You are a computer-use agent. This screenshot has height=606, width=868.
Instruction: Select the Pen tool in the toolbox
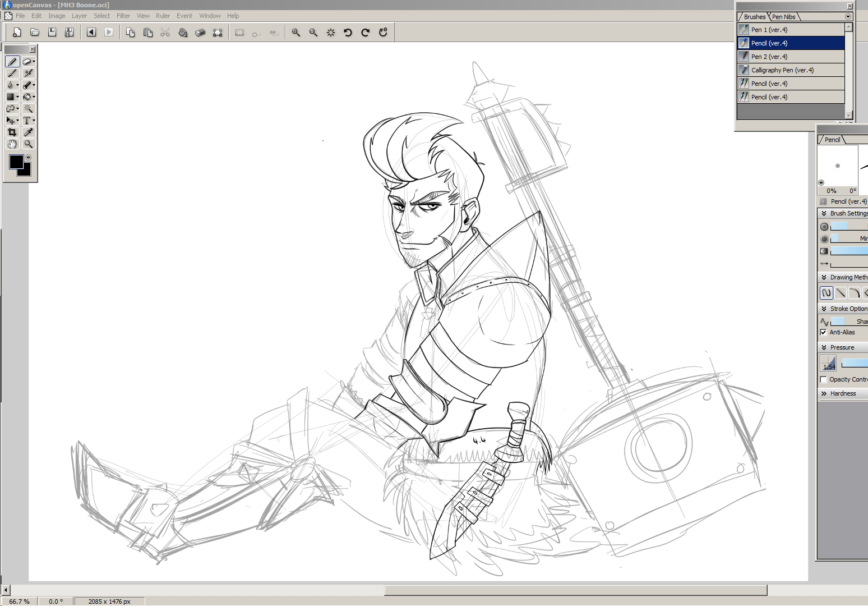[x=12, y=62]
